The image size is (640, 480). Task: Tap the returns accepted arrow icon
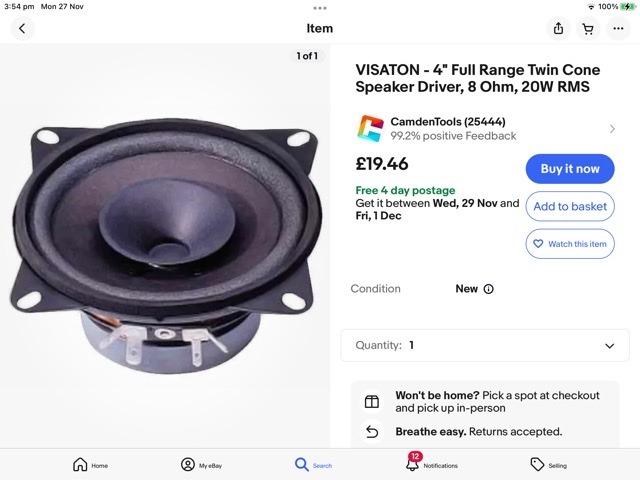[372, 431]
